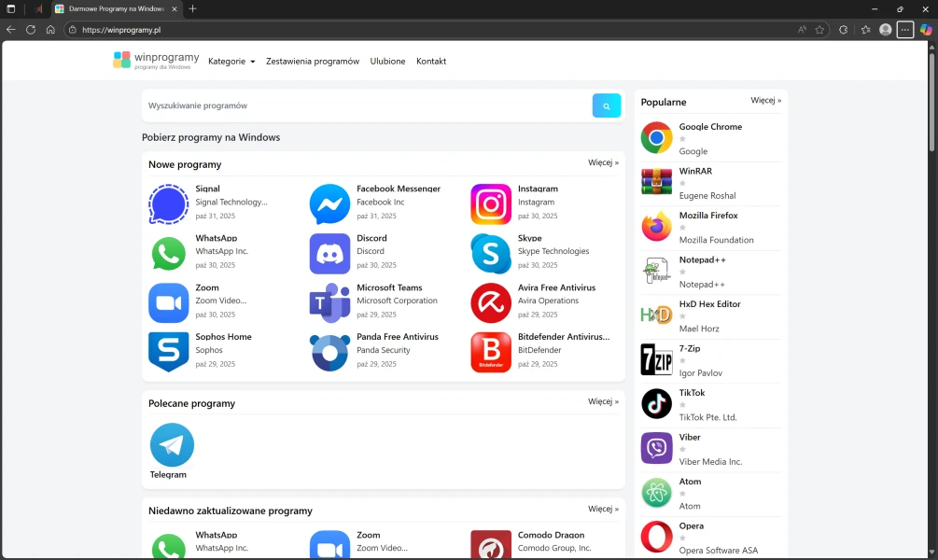
Task: Click the 7-Zip icon in Popularne
Action: pyautogui.click(x=656, y=359)
